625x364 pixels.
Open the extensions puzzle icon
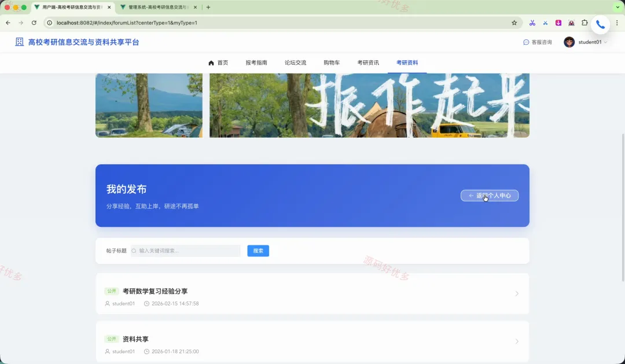point(584,23)
